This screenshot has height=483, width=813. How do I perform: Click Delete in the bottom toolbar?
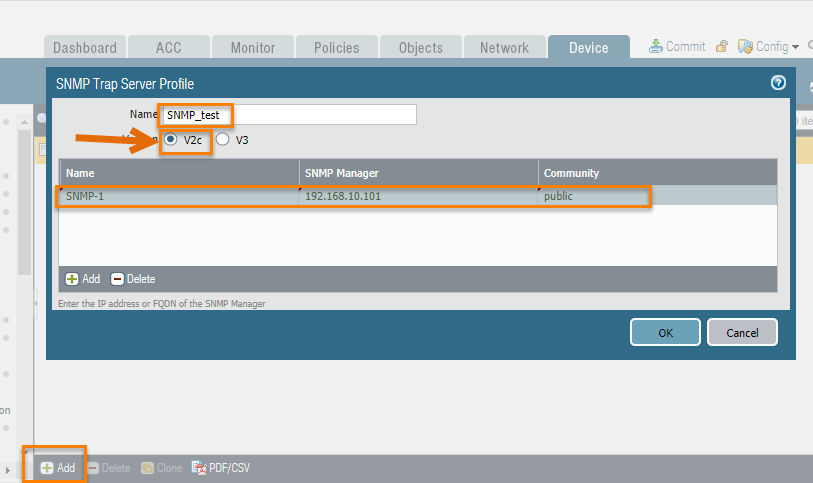point(109,468)
